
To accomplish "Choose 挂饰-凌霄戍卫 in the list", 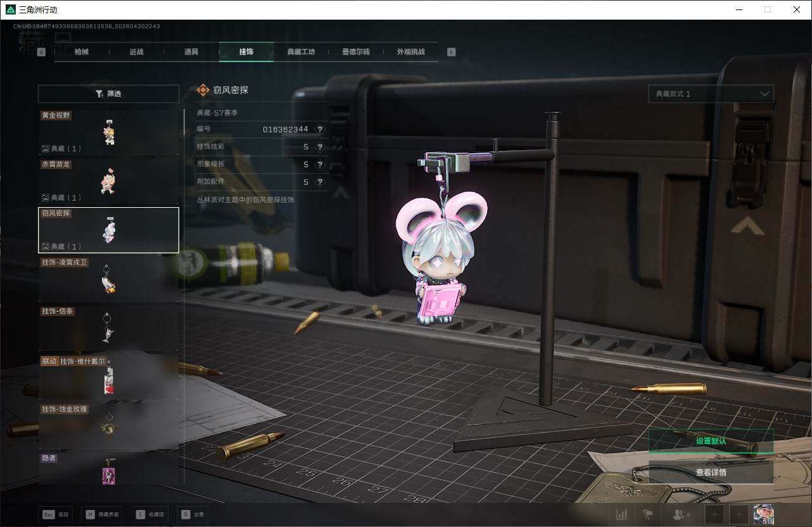I will click(109, 279).
